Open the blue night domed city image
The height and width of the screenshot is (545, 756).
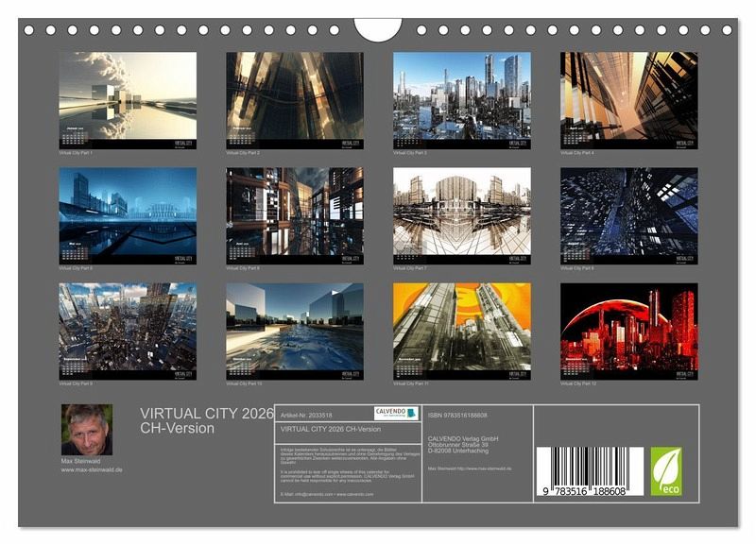click(x=128, y=216)
